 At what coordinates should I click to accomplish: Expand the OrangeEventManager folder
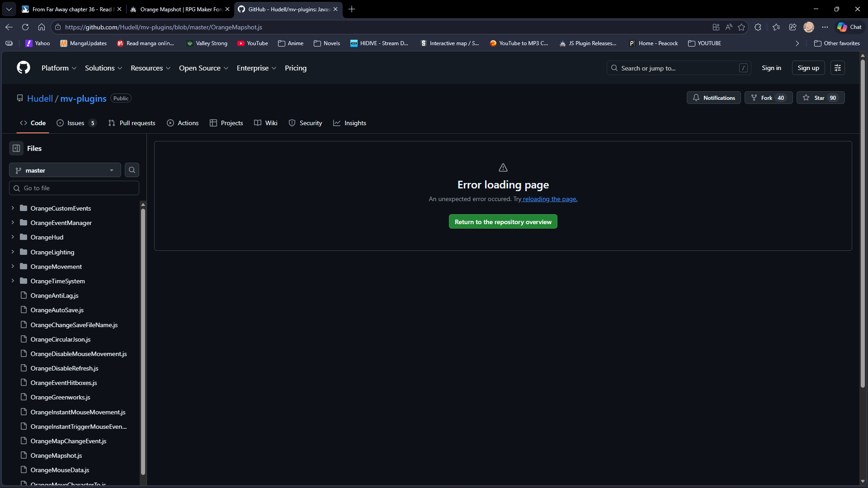tap(13, 222)
